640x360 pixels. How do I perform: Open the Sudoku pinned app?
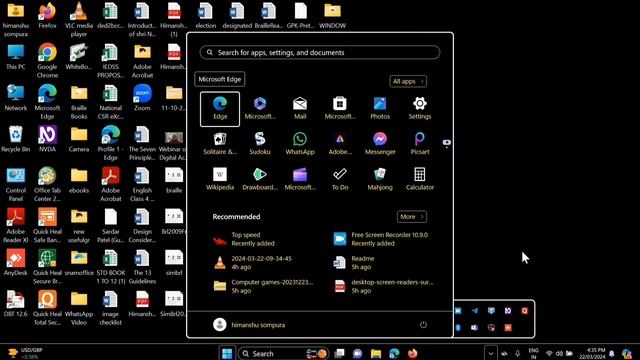260,144
